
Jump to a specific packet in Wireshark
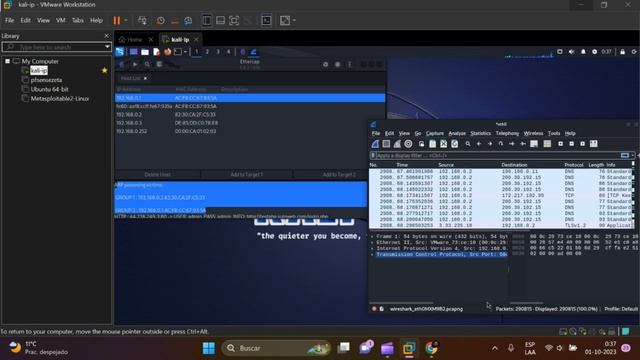[x=501, y=144]
